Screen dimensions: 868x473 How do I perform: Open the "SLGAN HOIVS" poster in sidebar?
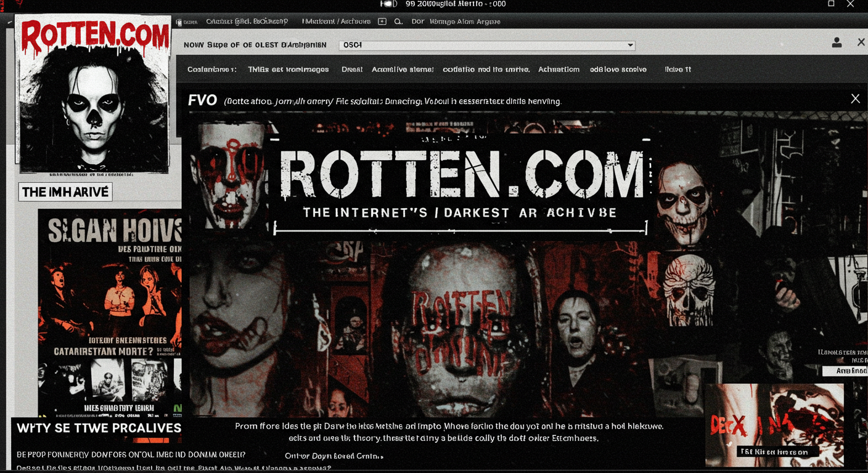coord(110,313)
